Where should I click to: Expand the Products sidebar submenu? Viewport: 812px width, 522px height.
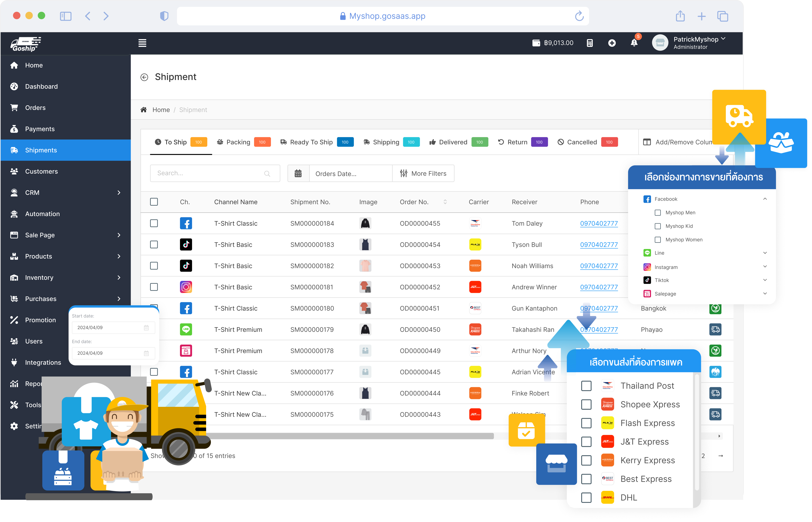click(119, 256)
